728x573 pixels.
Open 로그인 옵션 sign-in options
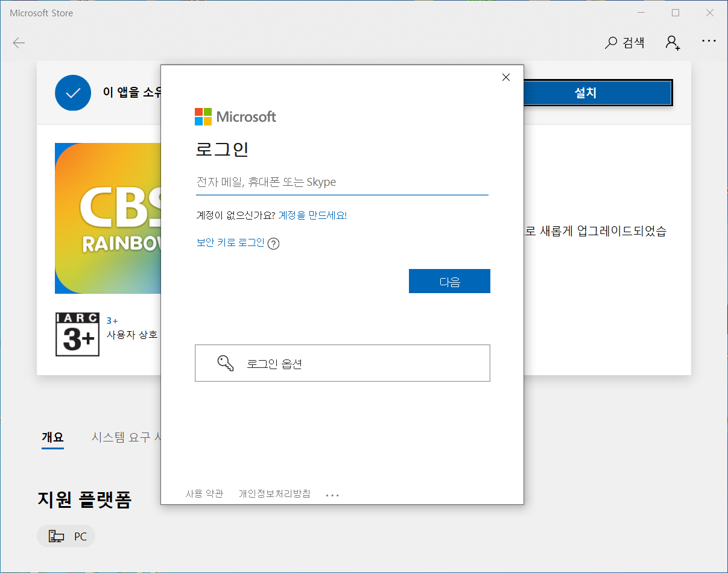click(x=343, y=363)
